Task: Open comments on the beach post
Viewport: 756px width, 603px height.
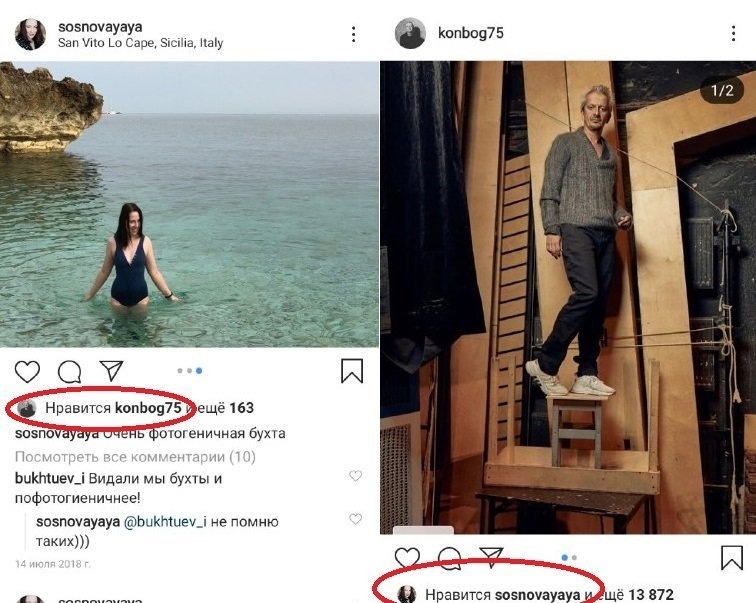Action: tap(69, 372)
